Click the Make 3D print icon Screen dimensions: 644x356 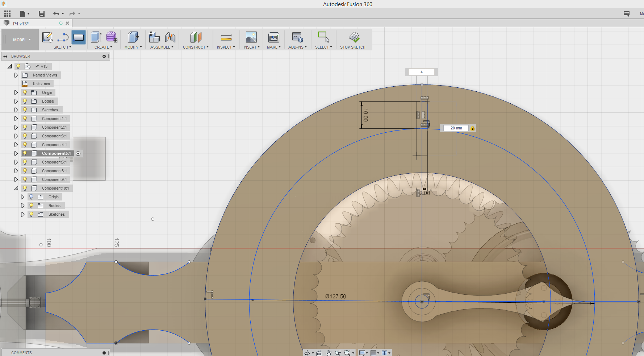pos(274,37)
